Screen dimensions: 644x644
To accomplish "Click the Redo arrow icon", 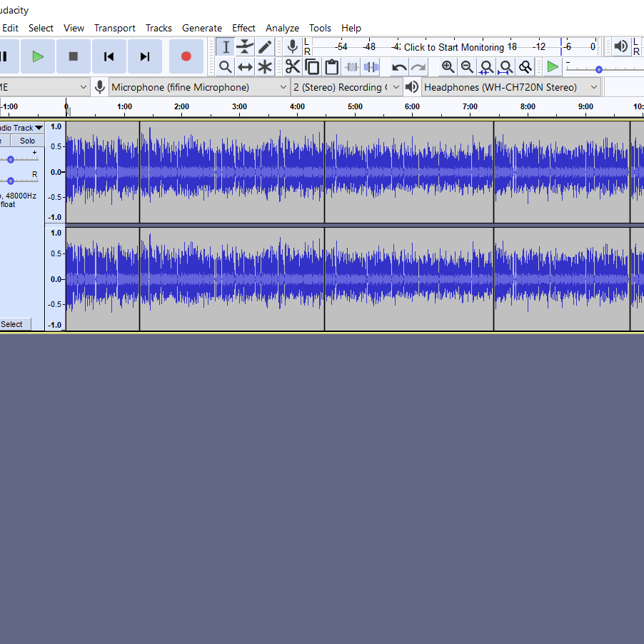I will point(418,67).
